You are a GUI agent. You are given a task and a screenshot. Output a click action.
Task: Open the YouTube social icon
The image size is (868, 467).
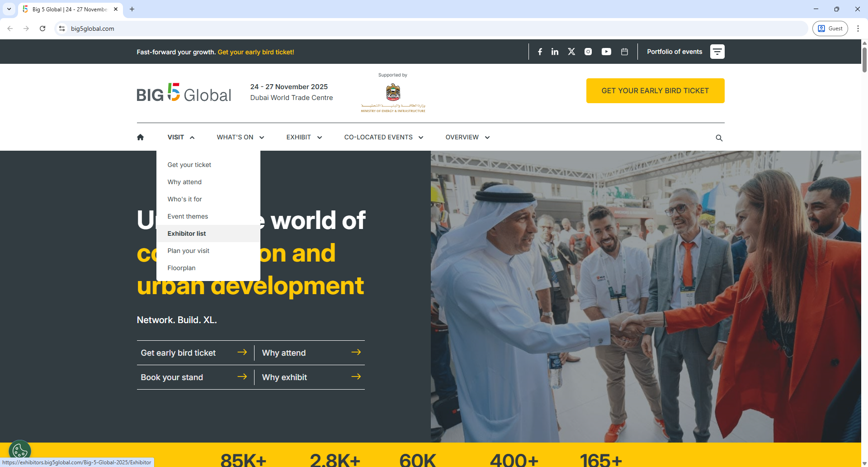coord(606,52)
